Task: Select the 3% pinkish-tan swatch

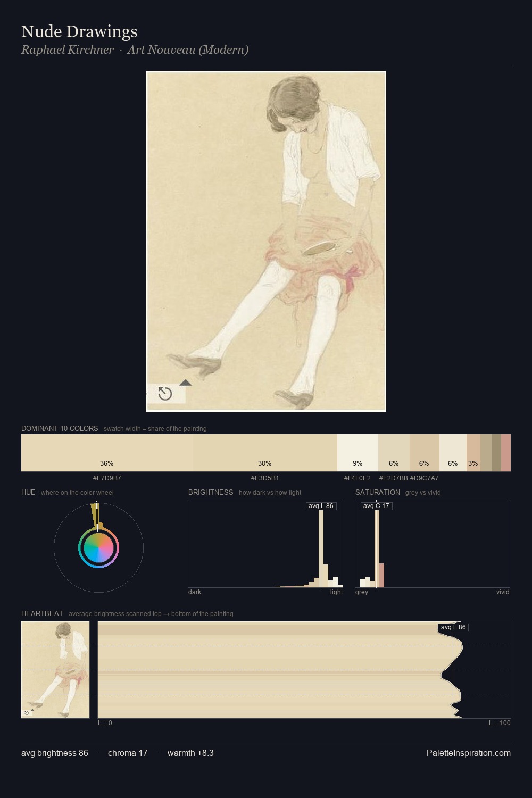Action: pyautogui.click(x=473, y=453)
